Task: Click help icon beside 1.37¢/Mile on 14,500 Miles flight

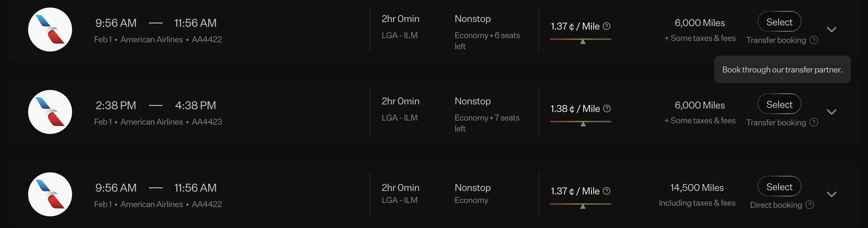Action: click(607, 191)
